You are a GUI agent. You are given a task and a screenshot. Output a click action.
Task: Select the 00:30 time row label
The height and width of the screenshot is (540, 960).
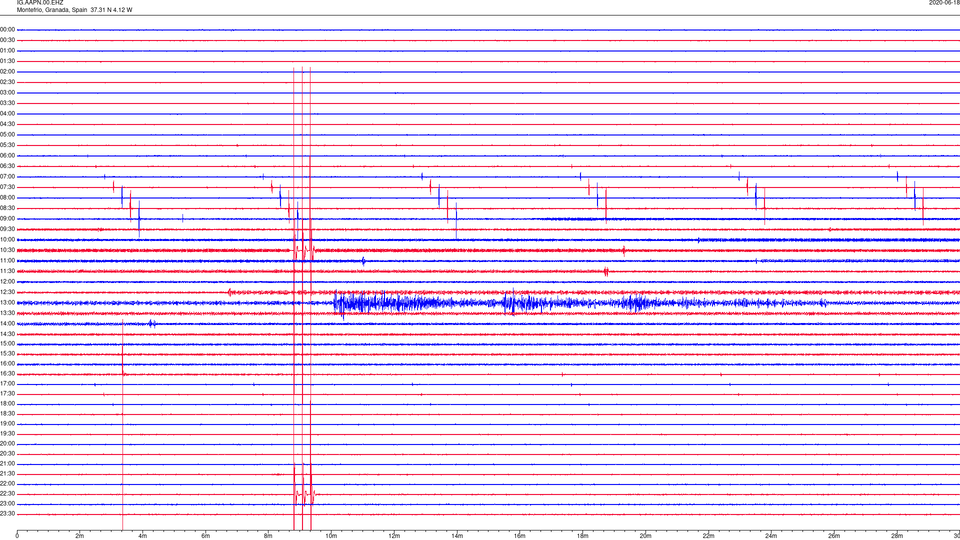(8, 40)
